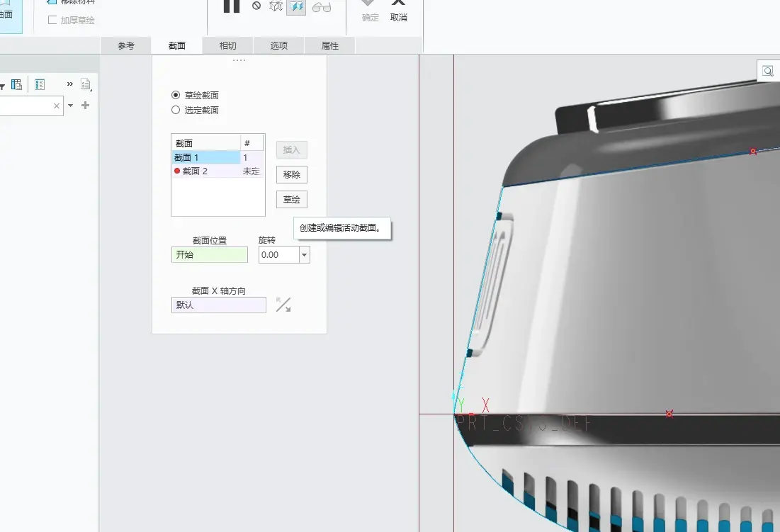Click the flip X-axis direction arrows icon
This screenshot has width=780, height=532.
283,305
